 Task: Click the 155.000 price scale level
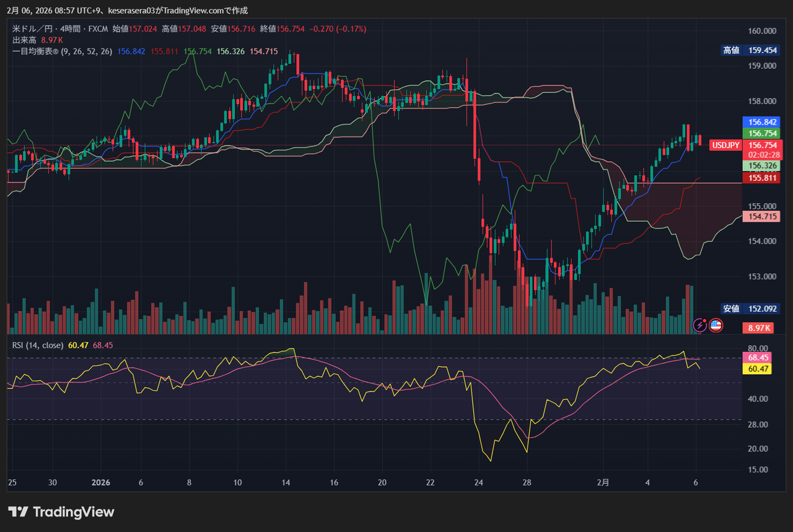762,206
